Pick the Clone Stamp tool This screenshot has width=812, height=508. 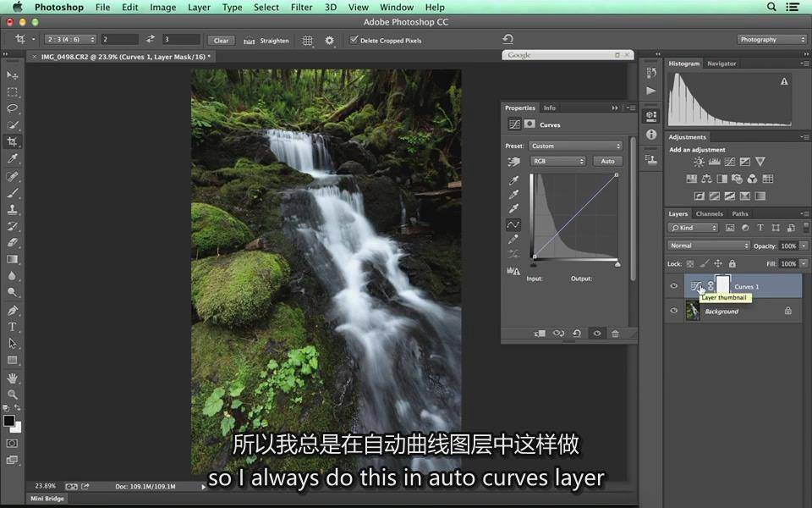(13, 209)
